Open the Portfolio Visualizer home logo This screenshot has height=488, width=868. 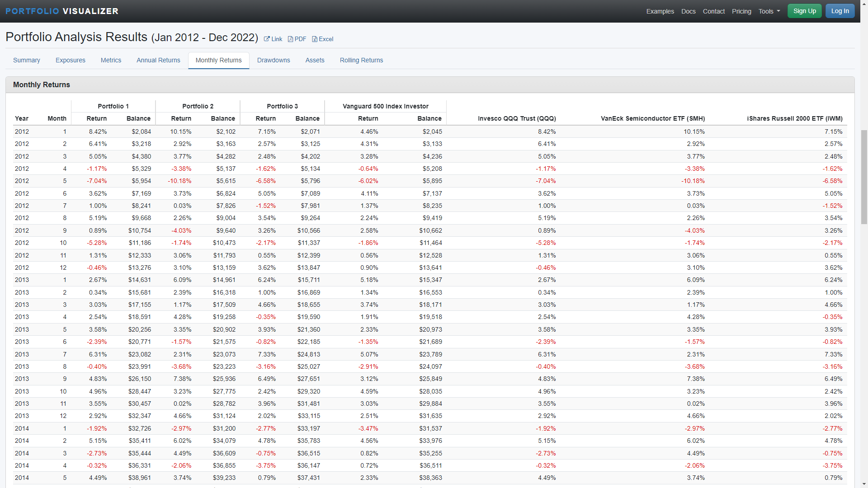62,11
